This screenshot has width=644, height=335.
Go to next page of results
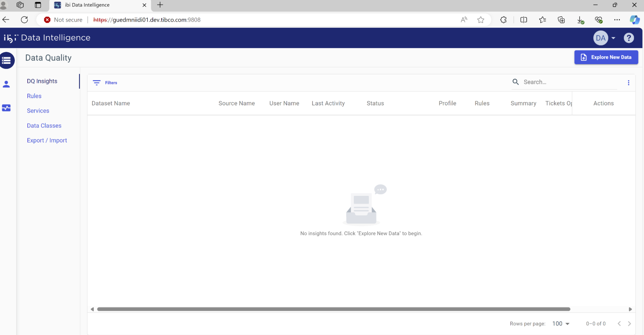pyautogui.click(x=629, y=324)
